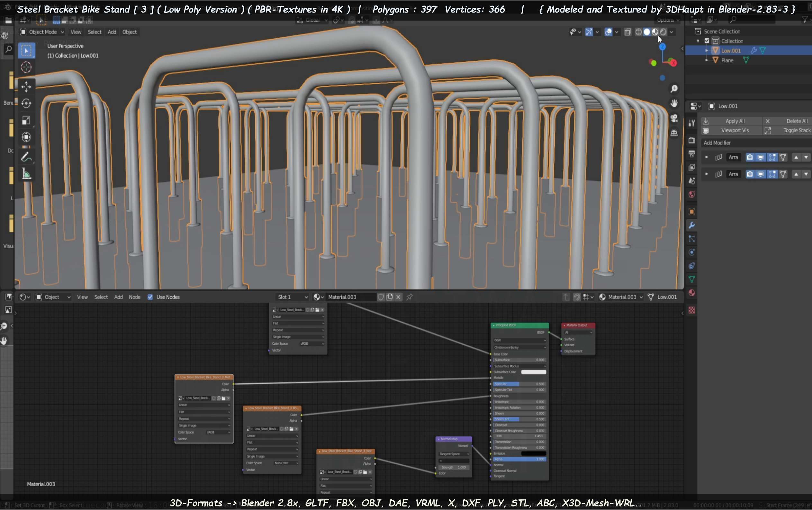This screenshot has width=812, height=510.
Task: Click the Material.003 name field
Action: coord(351,297)
